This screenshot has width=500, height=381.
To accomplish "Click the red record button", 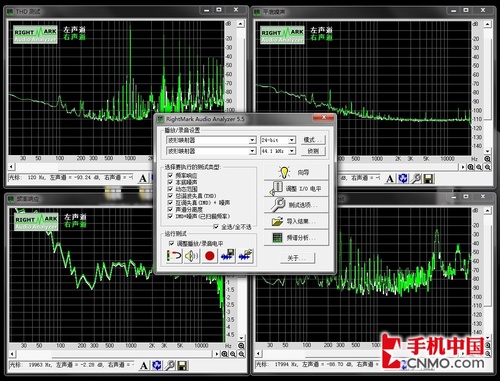I will click(x=210, y=256).
